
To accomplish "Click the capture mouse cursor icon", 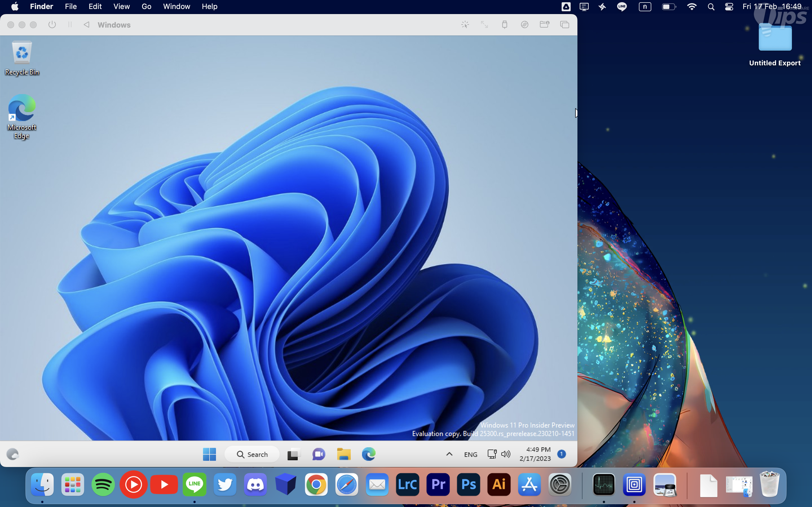I will 465,25.
